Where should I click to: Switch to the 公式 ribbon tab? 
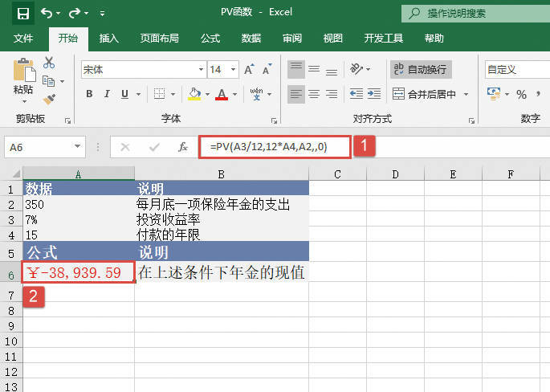coord(210,38)
